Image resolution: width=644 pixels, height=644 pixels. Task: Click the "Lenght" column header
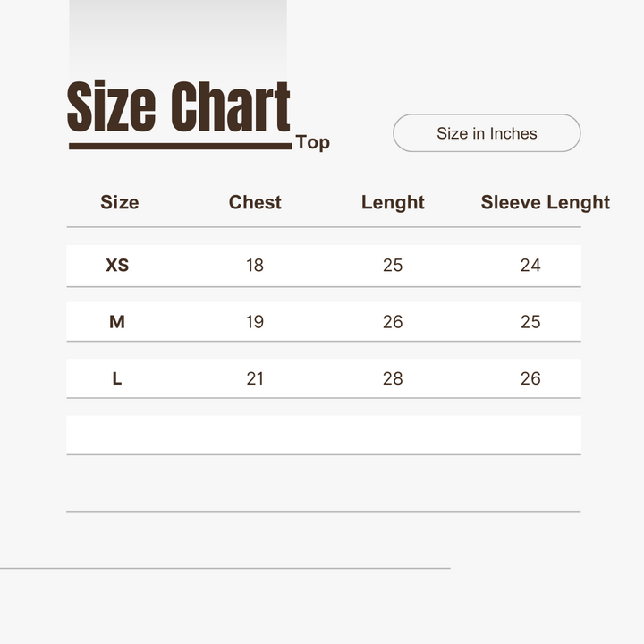tap(393, 202)
